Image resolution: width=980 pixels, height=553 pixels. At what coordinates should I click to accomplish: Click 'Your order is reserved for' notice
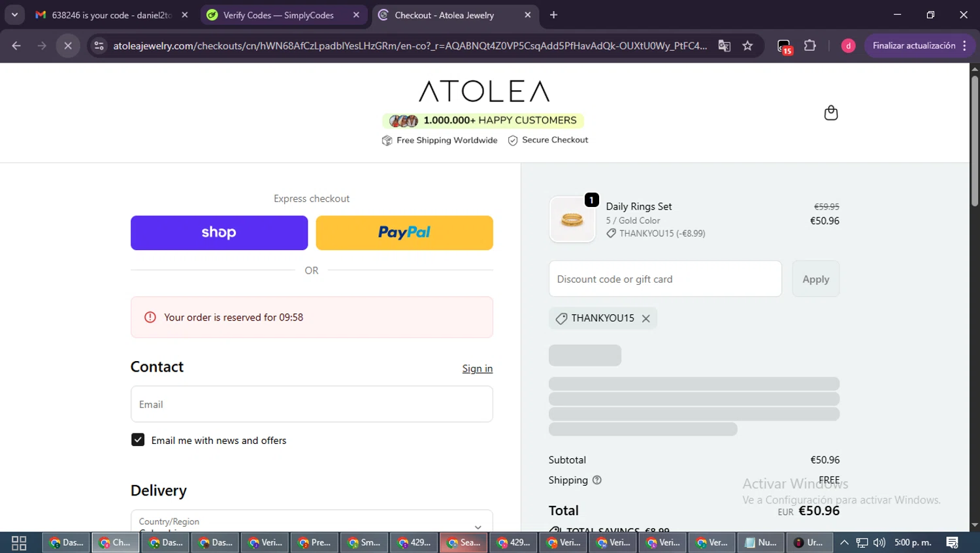pos(312,317)
